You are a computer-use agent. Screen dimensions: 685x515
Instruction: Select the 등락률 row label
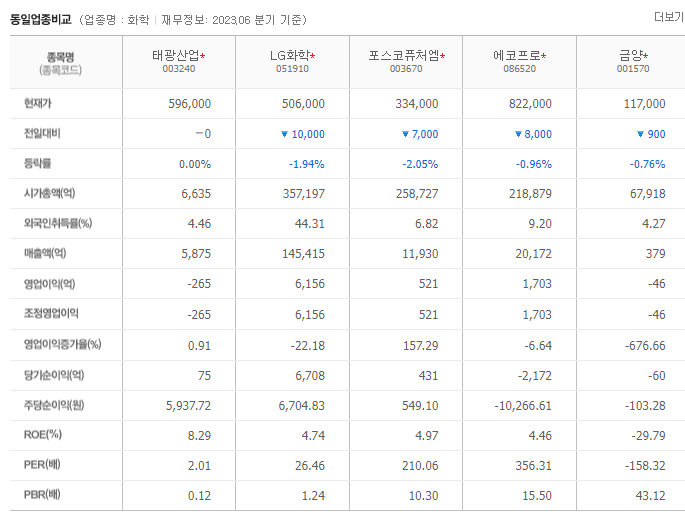point(38,163)
